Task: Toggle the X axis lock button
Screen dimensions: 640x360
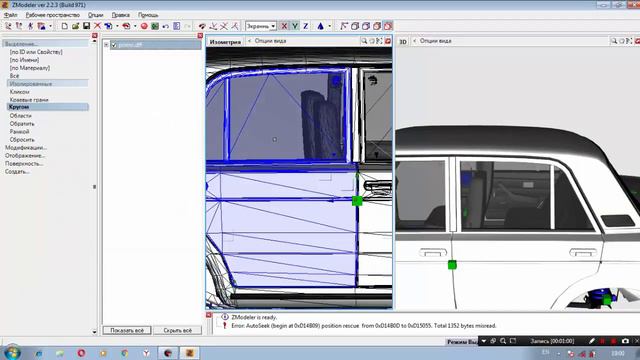Action: 284,26
